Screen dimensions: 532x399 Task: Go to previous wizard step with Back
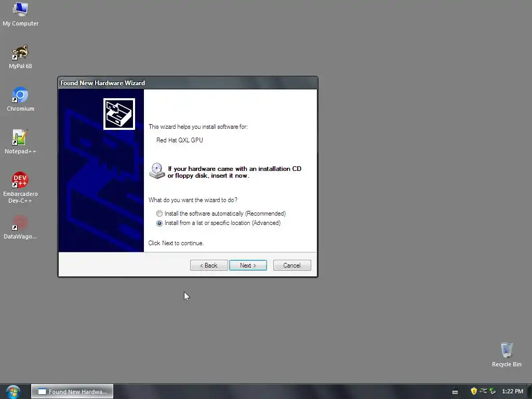[209, 265]
